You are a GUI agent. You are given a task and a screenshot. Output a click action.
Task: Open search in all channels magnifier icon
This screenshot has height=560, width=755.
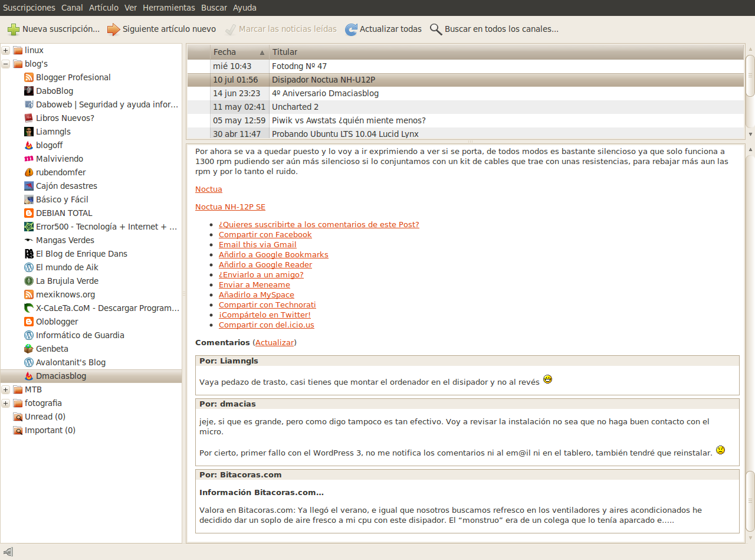click(436, 29)
